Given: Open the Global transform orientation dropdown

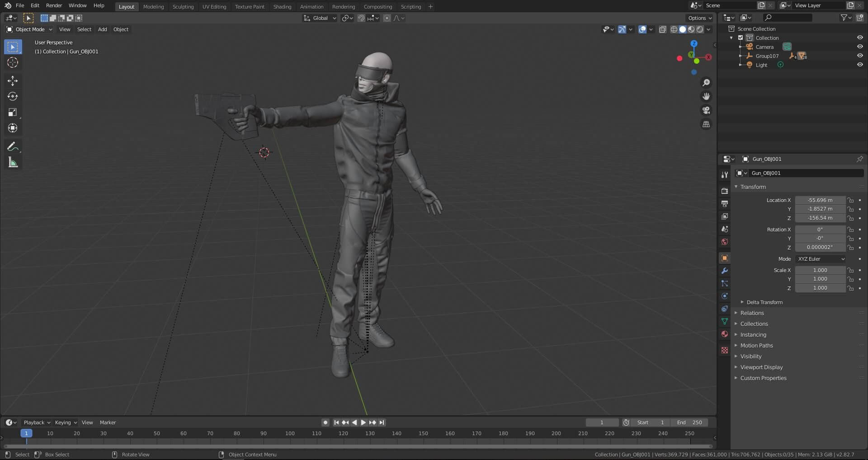Looking at the screenshot, I should coord(320,18).
